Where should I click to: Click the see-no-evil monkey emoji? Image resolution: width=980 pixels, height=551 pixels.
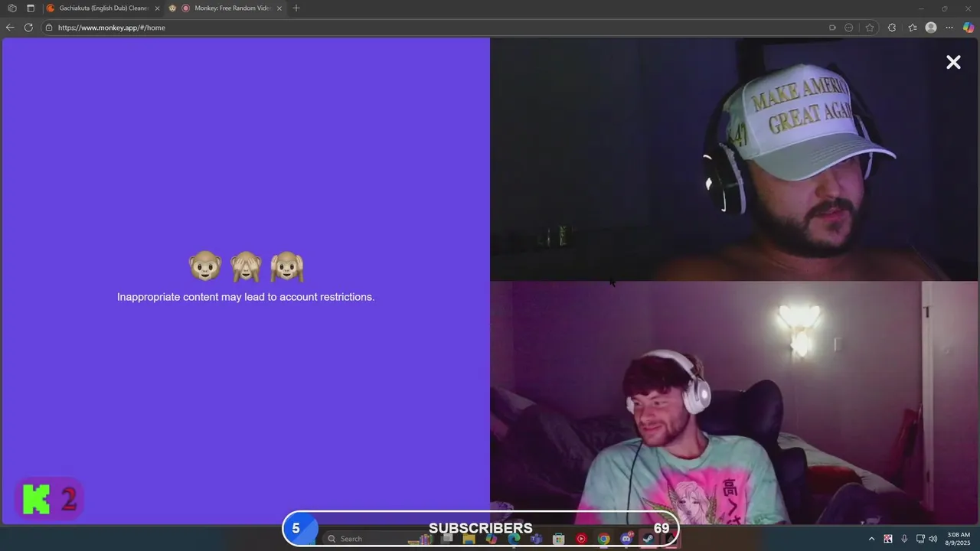[x=246, y=266]
